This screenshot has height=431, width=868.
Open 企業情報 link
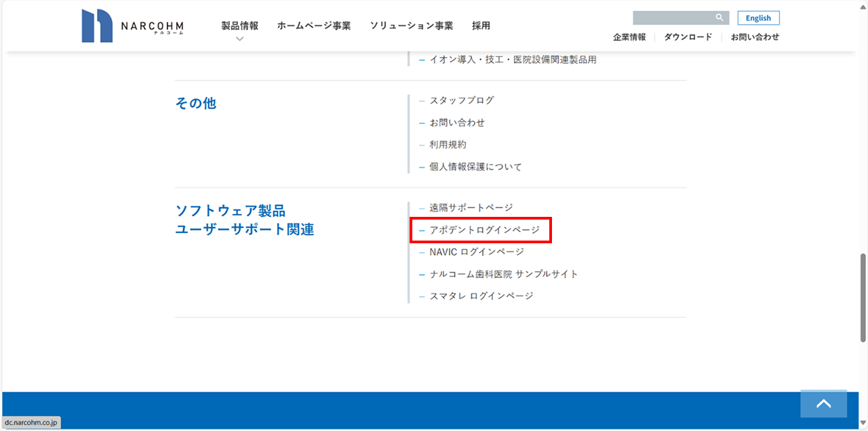coord(629,37)
